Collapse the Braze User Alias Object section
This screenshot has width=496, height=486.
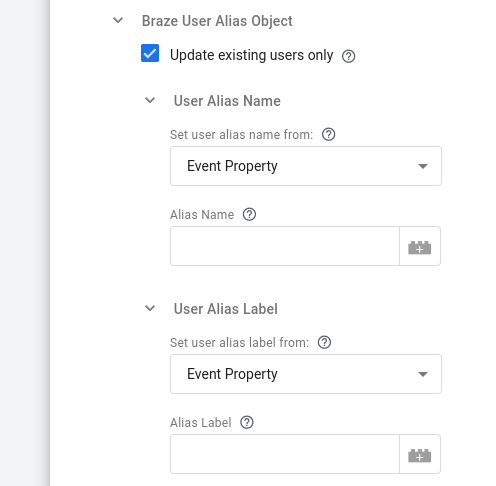118,21
